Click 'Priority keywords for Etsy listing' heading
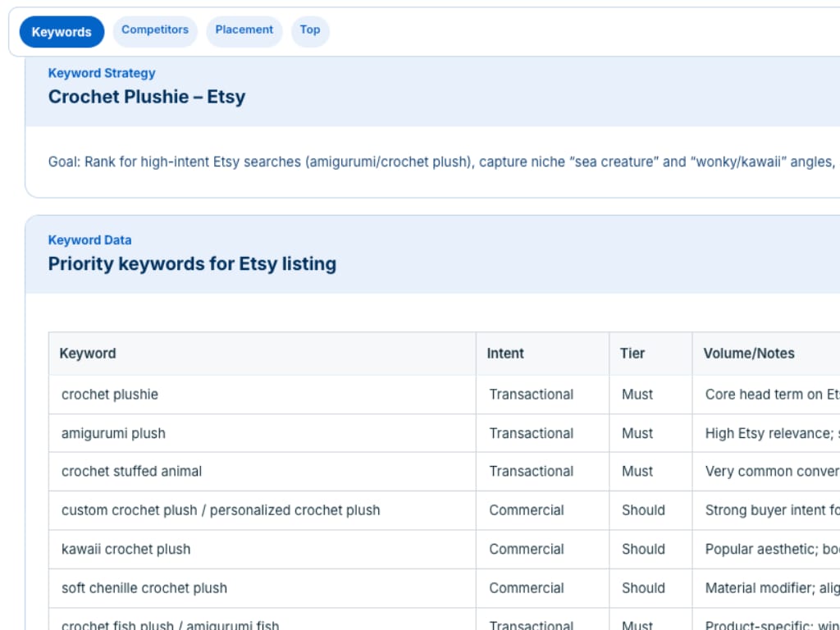 click(192, 264)
